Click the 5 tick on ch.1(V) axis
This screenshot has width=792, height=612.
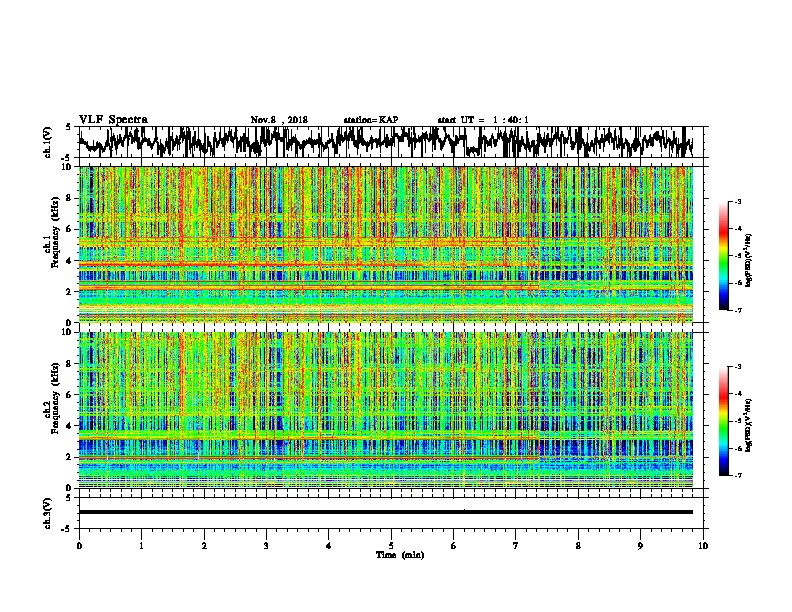(69, 128)
